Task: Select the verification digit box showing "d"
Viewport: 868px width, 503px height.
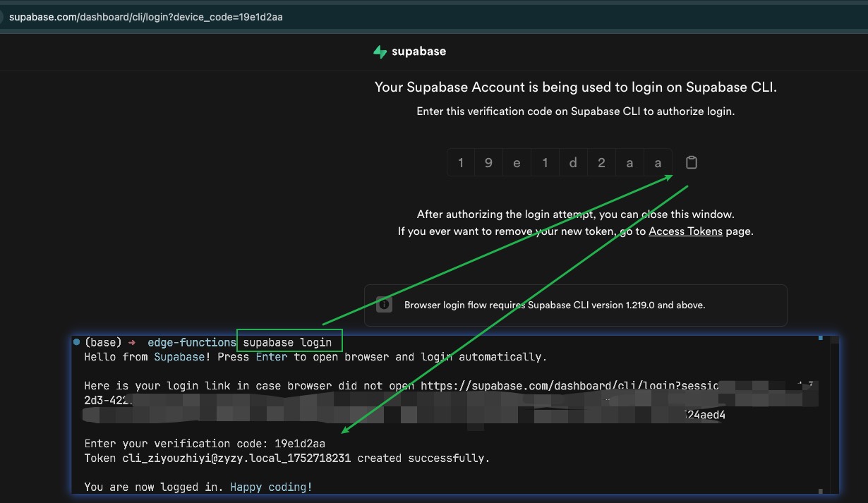Action: (573, 163)
